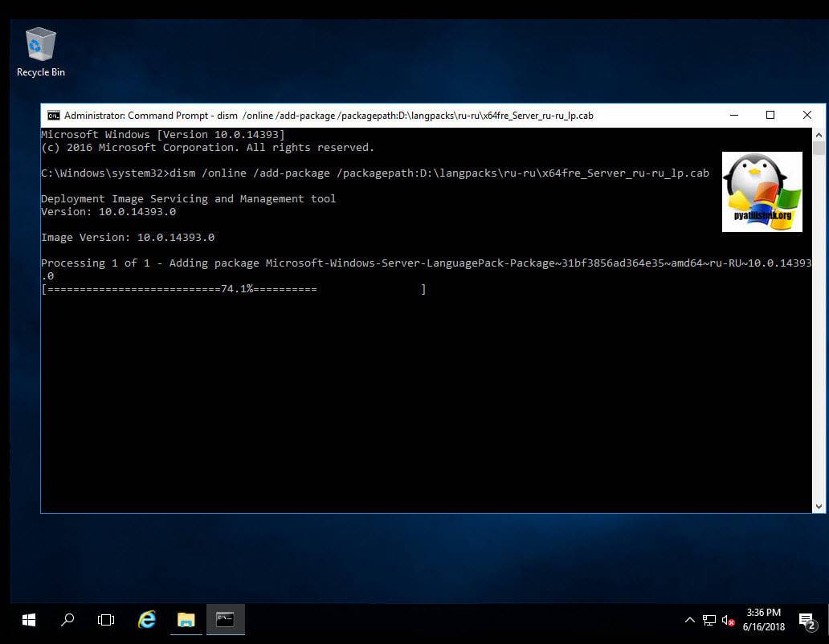
Task: Open Task View from the taskbar
Action: point(106,620)
